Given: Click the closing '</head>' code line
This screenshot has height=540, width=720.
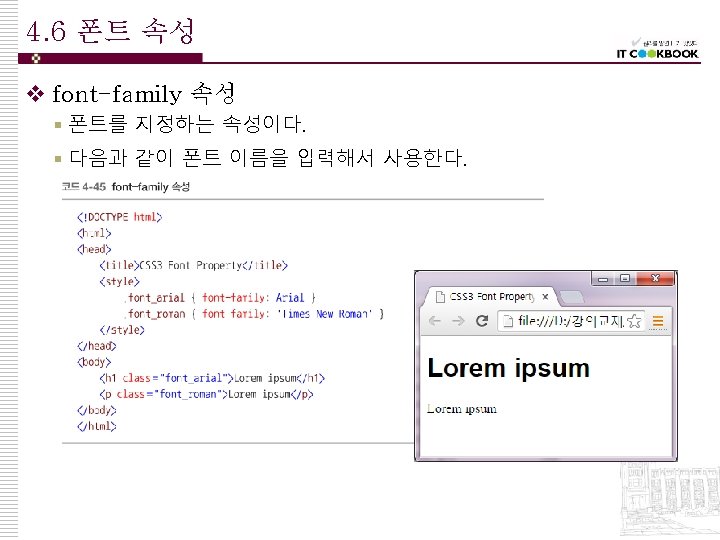Looking at the screenshot, I should pyautogui.click(x=97, y=346).
